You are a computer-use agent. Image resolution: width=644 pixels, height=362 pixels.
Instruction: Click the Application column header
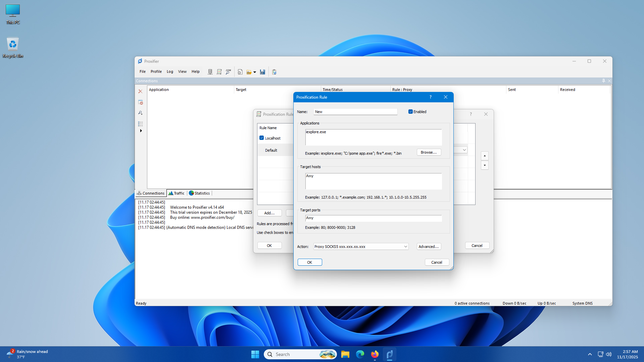coord(190,90)
